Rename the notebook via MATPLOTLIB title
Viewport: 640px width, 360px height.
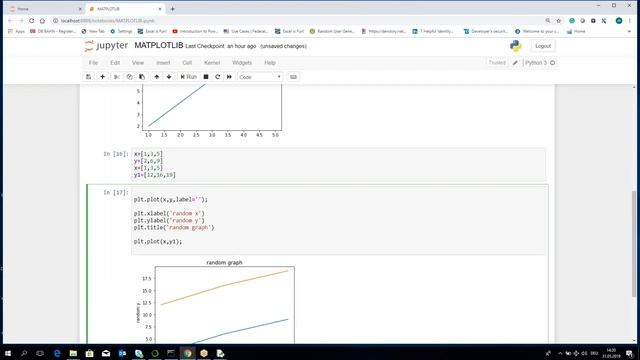159,45
